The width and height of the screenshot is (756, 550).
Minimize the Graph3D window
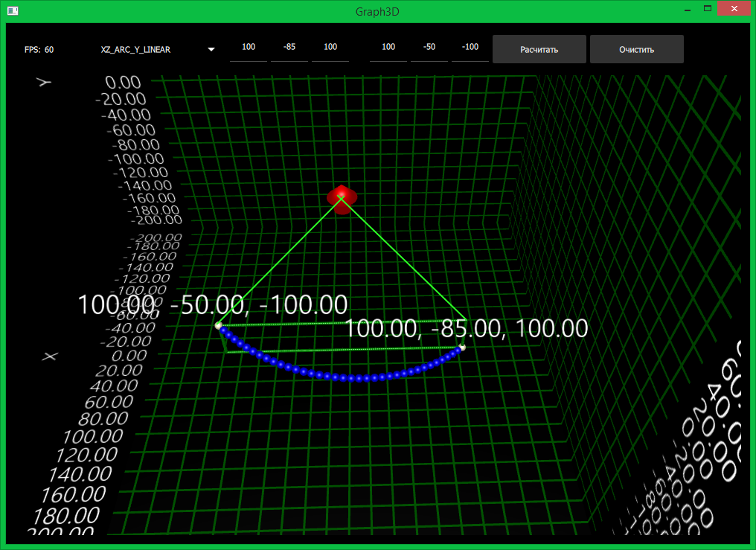(688, 9)
